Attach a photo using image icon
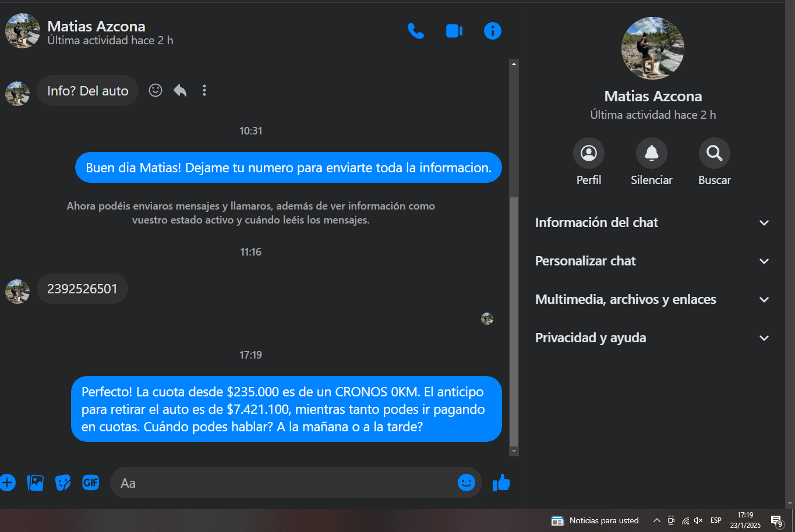 (x=36, y=483)
